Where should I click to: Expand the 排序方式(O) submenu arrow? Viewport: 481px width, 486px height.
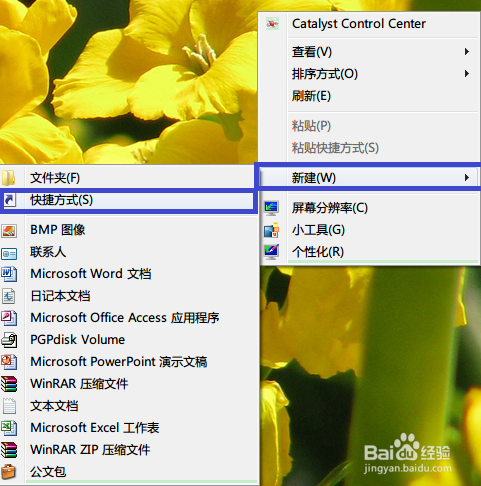[x=467, y=74]
